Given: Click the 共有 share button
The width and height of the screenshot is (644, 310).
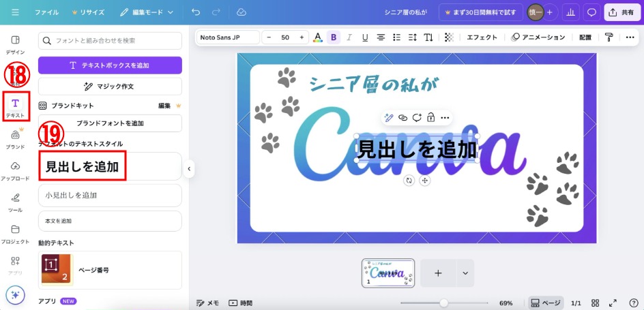Looking at the screenshot, I should [621, 12].
